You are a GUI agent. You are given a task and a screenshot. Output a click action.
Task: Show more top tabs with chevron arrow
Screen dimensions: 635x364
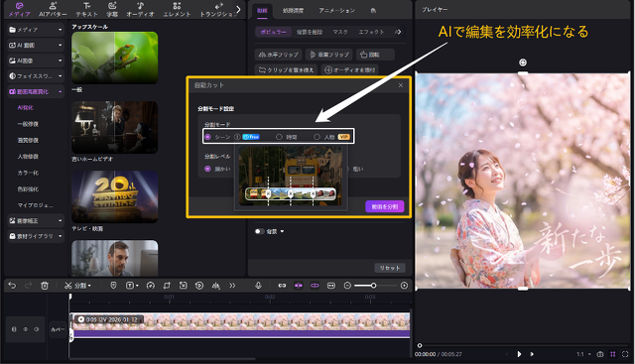pos(238,9)
